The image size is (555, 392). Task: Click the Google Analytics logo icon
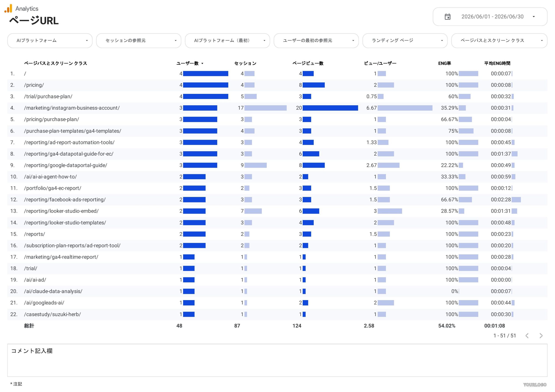8,8
